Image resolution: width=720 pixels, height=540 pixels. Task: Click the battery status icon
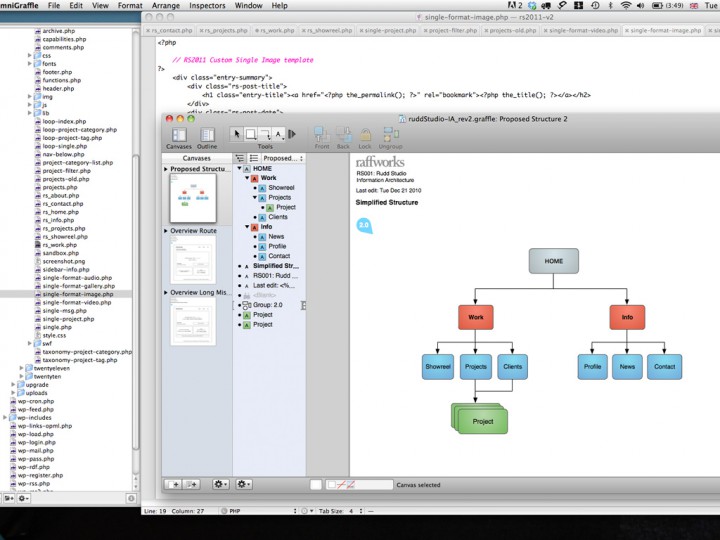(657, 6)
